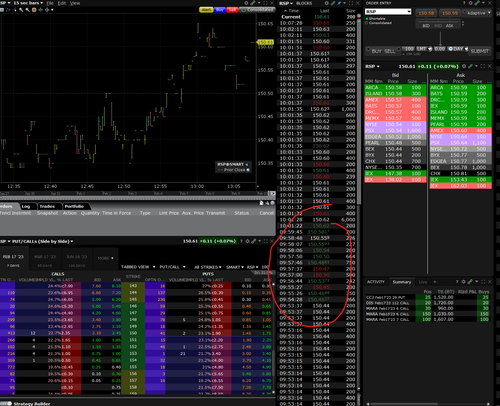Open the 15 sec bars interval dropdown
The image size is (500, 406).
28,3
